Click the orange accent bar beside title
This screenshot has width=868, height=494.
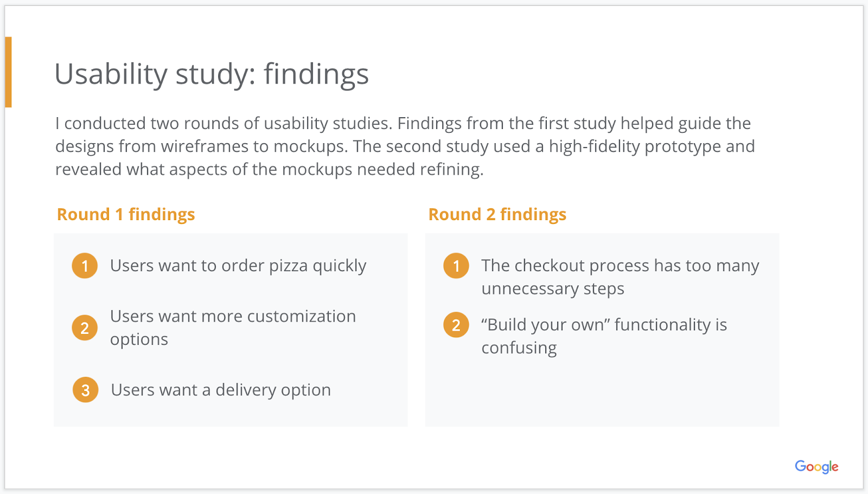(8, 72)
